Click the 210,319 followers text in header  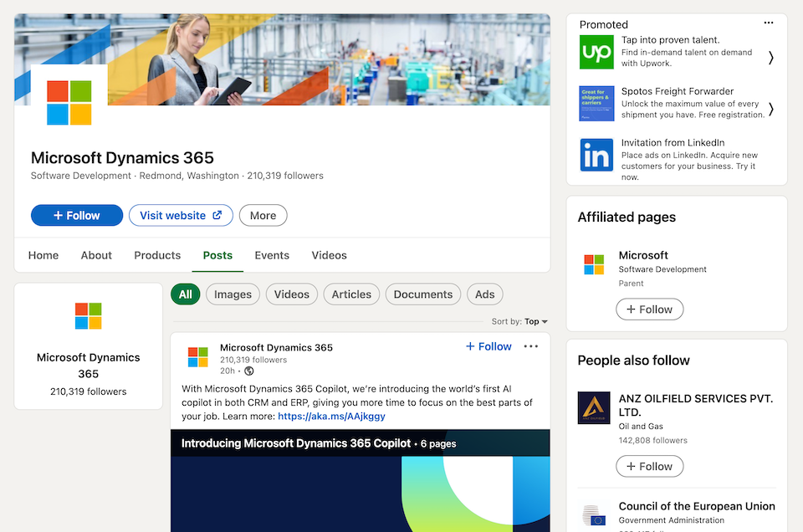(285, 176)
